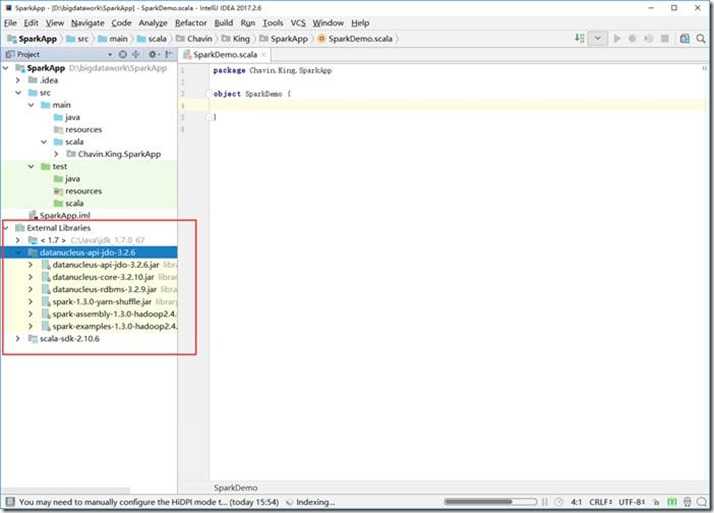Open the run configuration dropdown
This screenshot has height=513, width=714.
tap(597, 38)
